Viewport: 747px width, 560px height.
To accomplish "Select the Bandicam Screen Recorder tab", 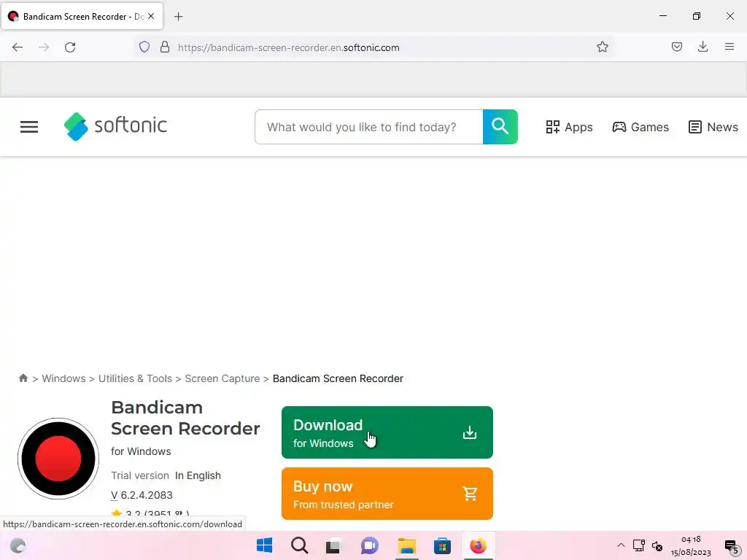I will [82, 16].
